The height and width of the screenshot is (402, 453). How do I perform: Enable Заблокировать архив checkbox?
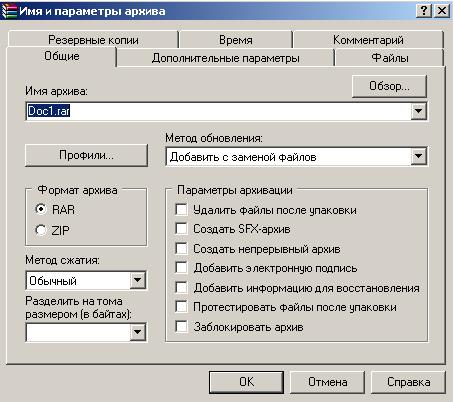click(181, 326)
